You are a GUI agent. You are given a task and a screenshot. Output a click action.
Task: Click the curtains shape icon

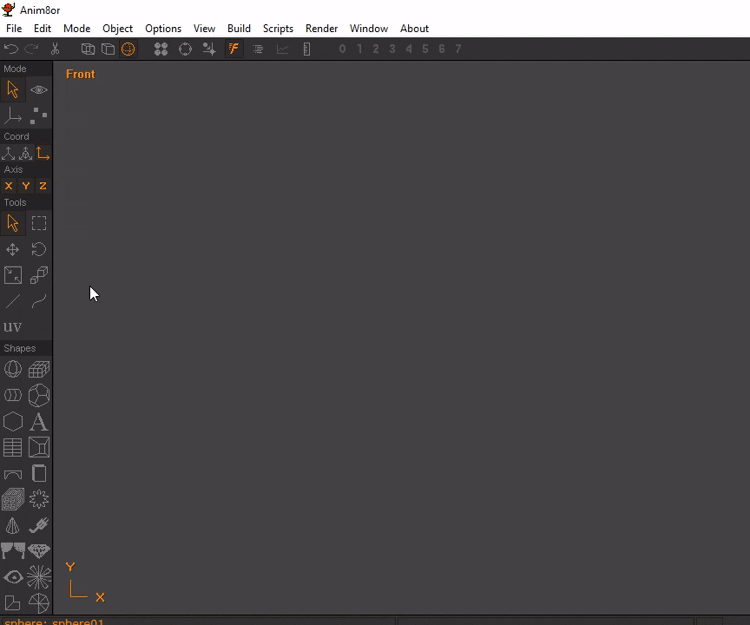point(12,551)
